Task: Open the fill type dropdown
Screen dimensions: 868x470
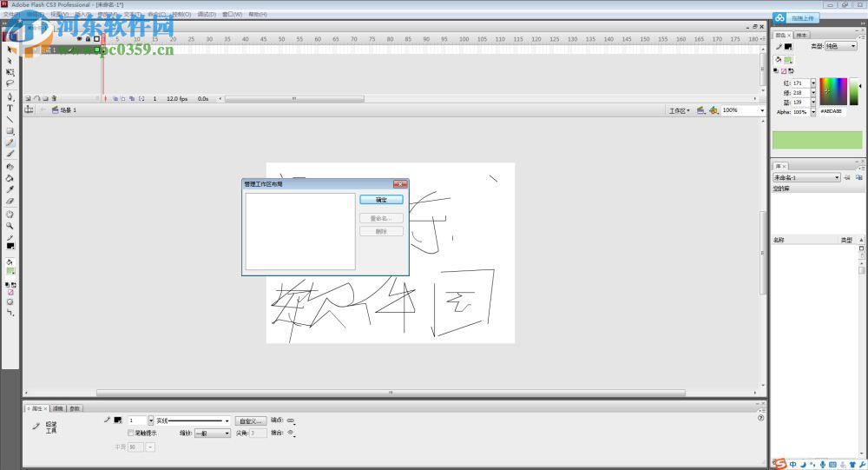Action: pyautogui.click(x=841, y=46)
